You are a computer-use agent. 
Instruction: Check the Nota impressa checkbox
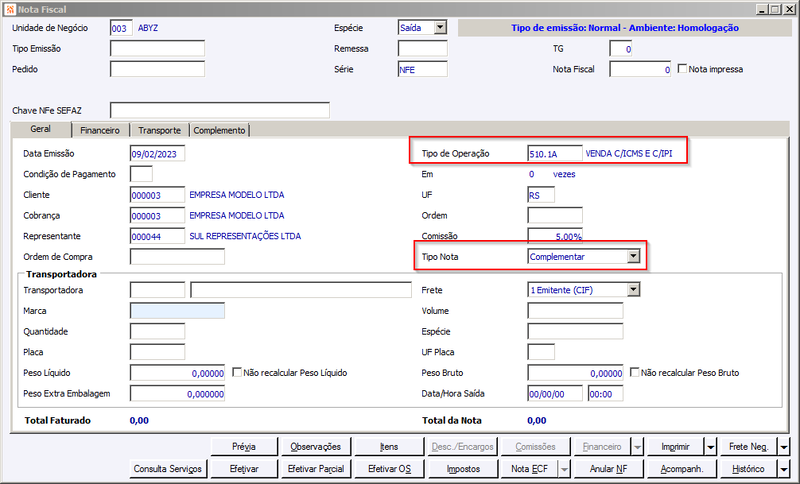tap(682, 68)
